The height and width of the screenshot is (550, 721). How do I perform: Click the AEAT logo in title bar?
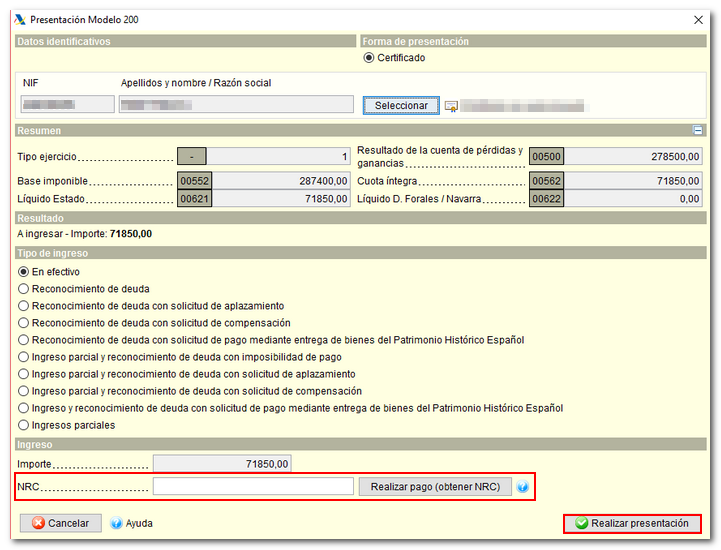[x=19, y=19]
